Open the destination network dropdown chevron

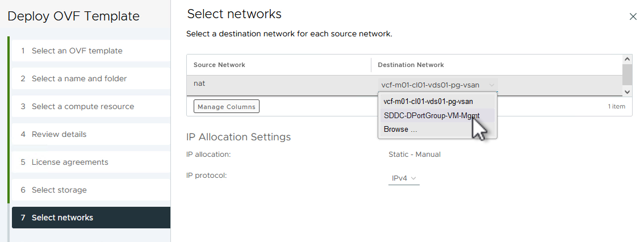tap(492, 85)
